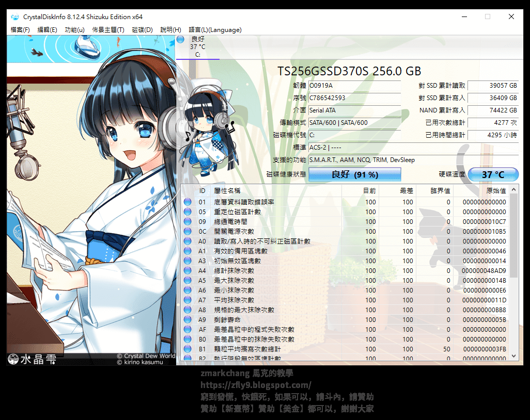This screenshot has height=420, width=530.
Task: Click the status orb of attribute A3
Action: (x=188, y=261)
